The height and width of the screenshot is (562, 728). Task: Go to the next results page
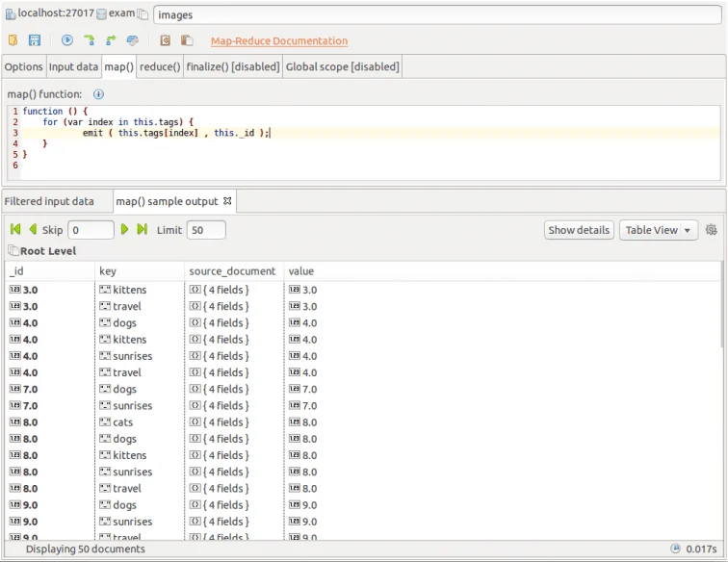click(124, 229)
